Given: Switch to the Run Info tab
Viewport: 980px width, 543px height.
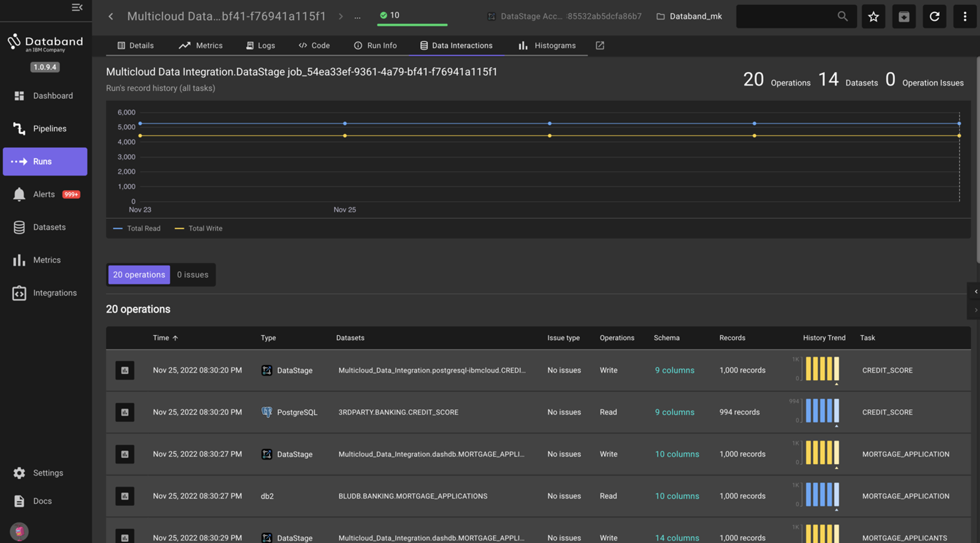Looking at the screenshot, I should 375,46.
